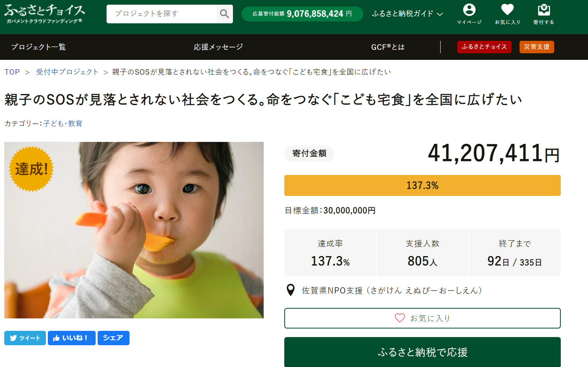Toggle お気に入り favorite heart button
588x367 pixels.
(422, 318)
